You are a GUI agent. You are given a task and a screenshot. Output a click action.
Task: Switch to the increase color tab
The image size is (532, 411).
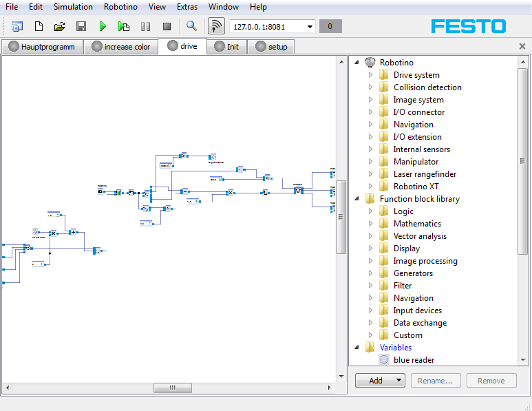click(121, 47)
